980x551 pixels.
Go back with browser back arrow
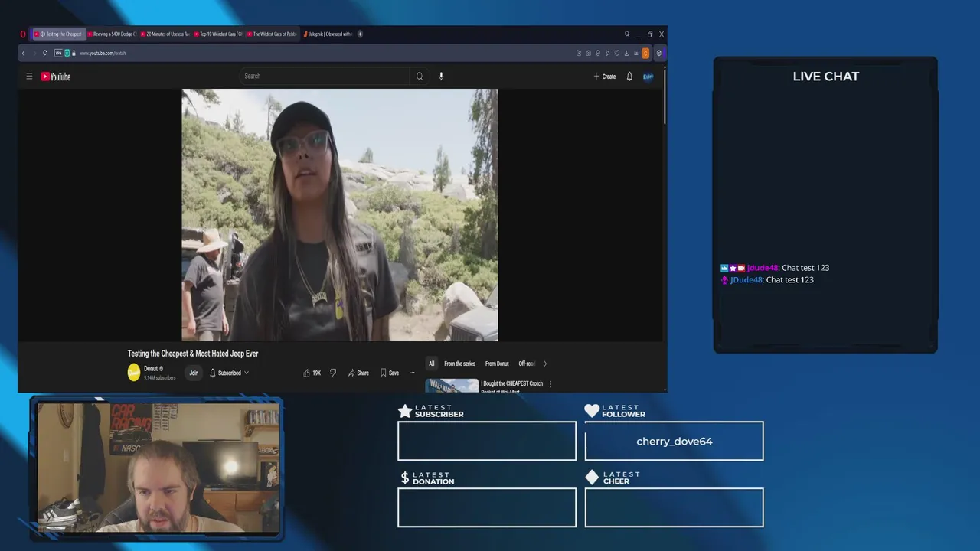tap(23, 53)
